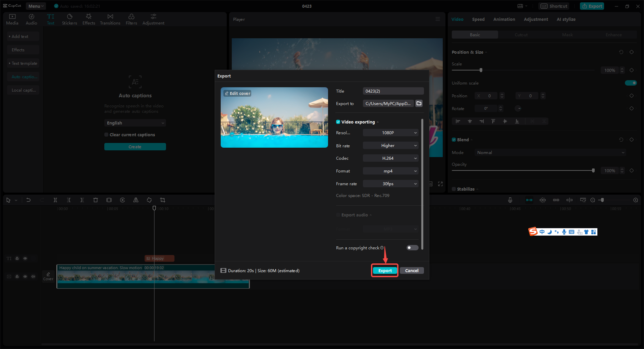
Task: Click the microphone icon to record voiceover
Action: click(510, 200)
